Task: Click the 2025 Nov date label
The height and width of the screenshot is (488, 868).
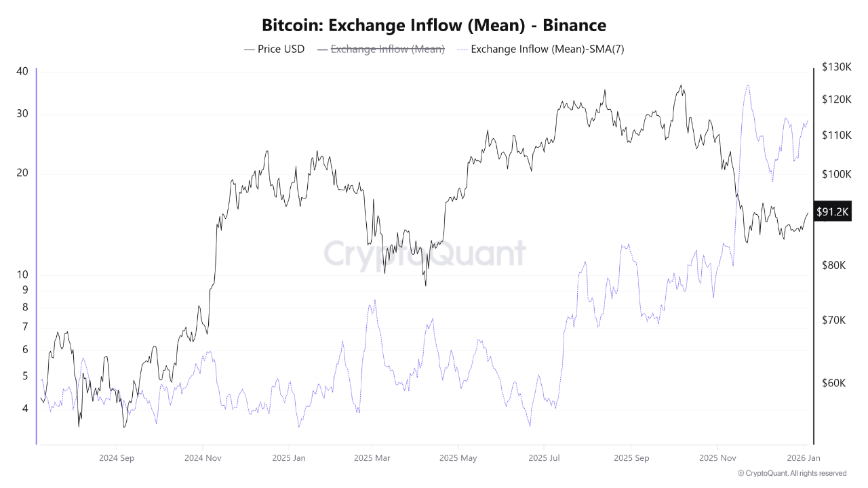Action: 717,458
